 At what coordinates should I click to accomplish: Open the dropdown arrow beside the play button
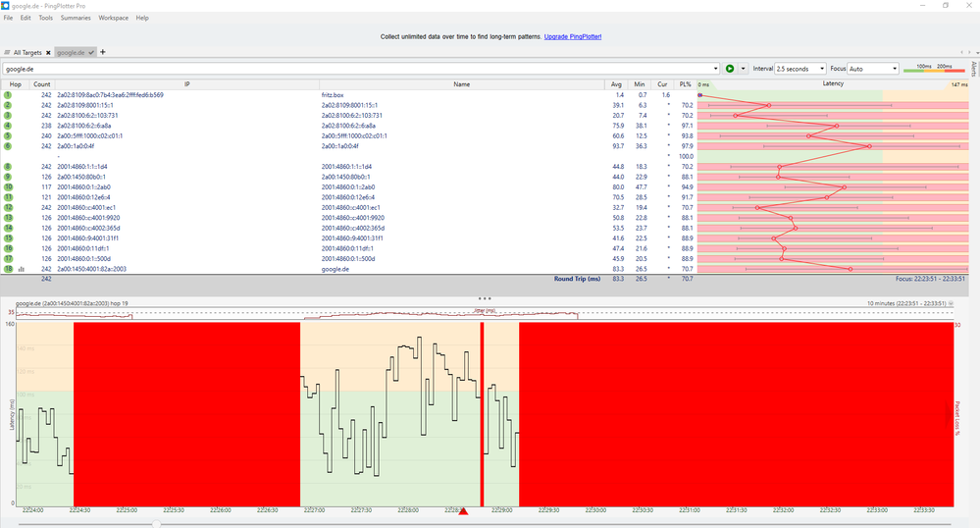click(x=743, y=69)
